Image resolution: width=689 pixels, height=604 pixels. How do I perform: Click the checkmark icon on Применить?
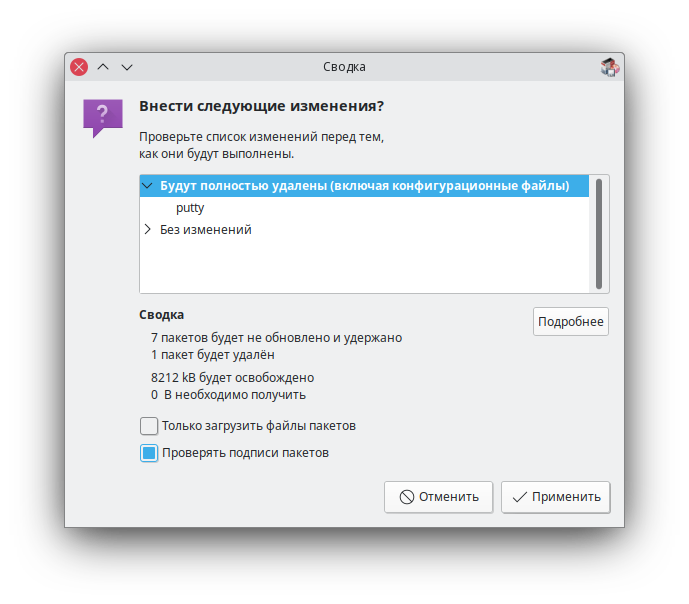(x=519, y=497)
